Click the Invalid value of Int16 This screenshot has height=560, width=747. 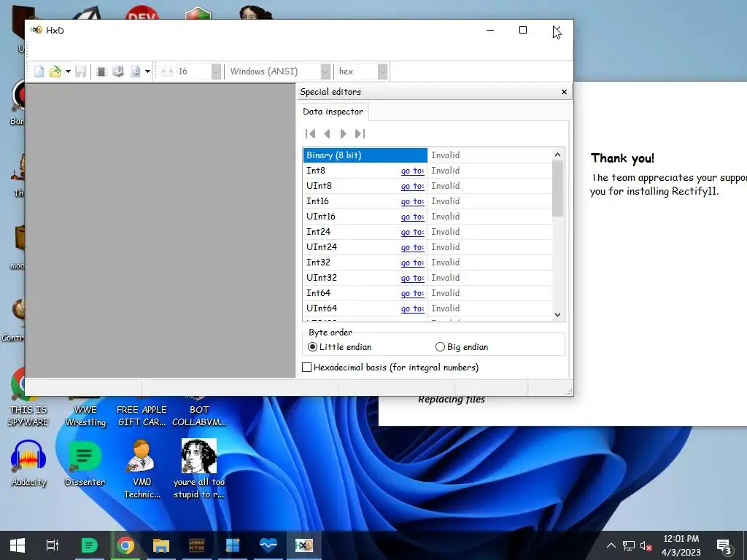446,201
